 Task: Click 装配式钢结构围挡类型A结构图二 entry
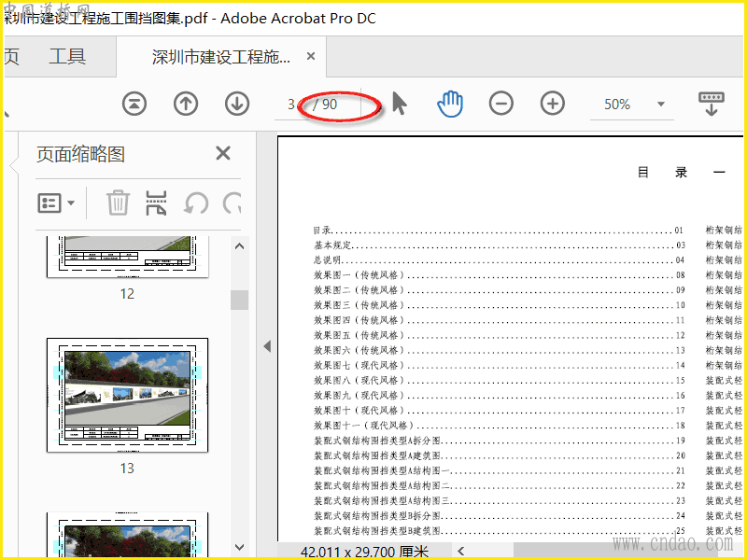click(499, 485)
